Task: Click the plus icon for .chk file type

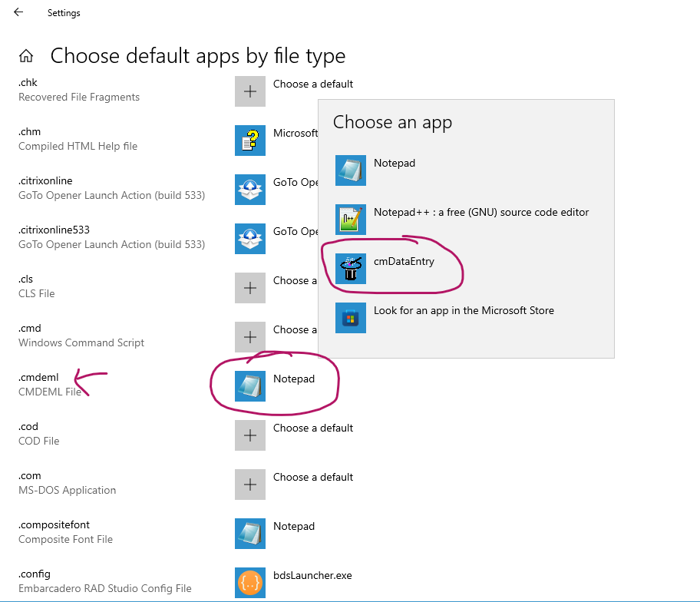Action: pos(250,91)
